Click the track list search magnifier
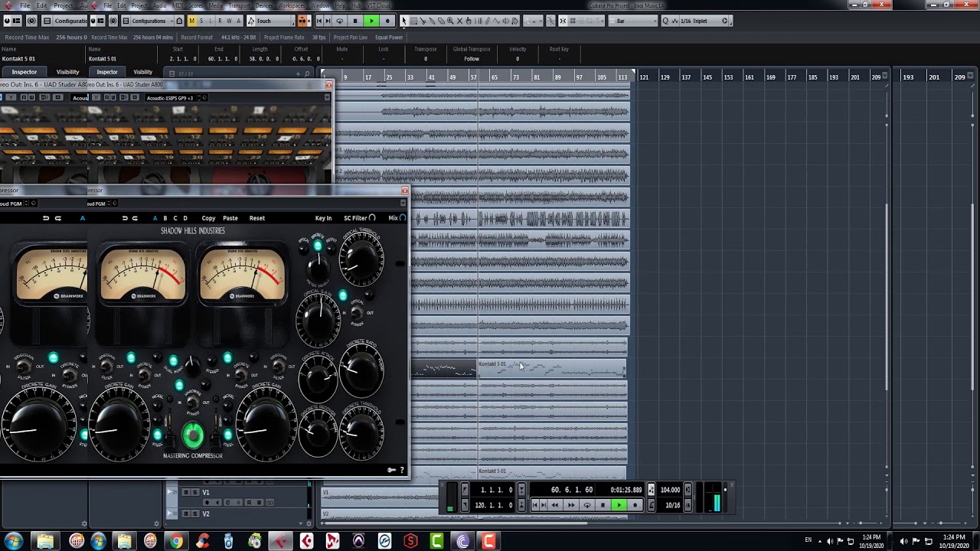This screenshot has height=551, width=980. (307, 73)
